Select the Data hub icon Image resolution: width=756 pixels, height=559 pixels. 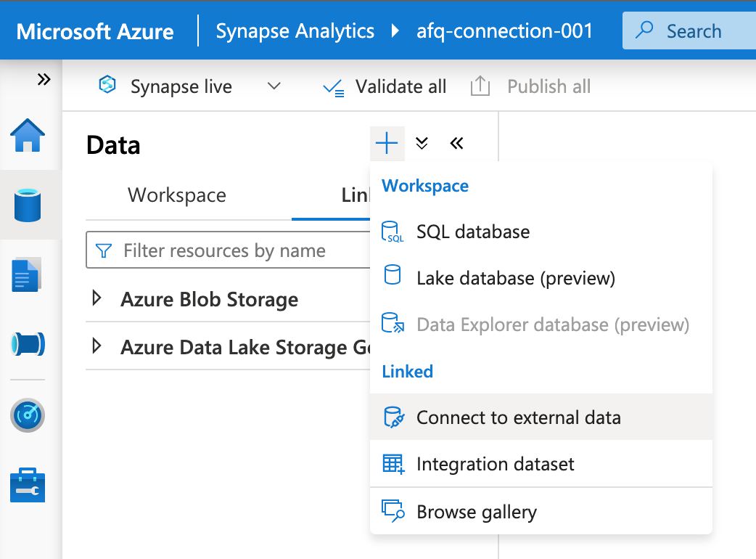(x=27, y=205)
